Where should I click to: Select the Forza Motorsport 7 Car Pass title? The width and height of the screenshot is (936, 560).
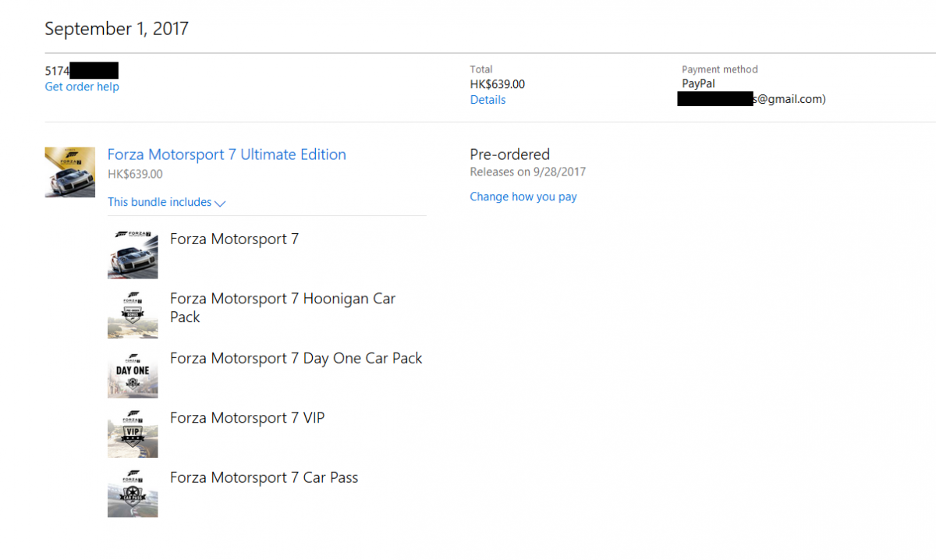coord(264,478)
